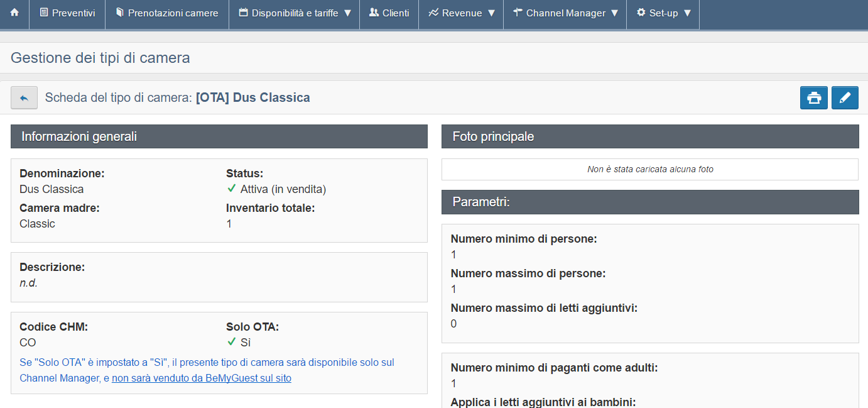Expand the Channel Manager menu
The height and width of the screenshot is (408, 868).
coord(614,13)
